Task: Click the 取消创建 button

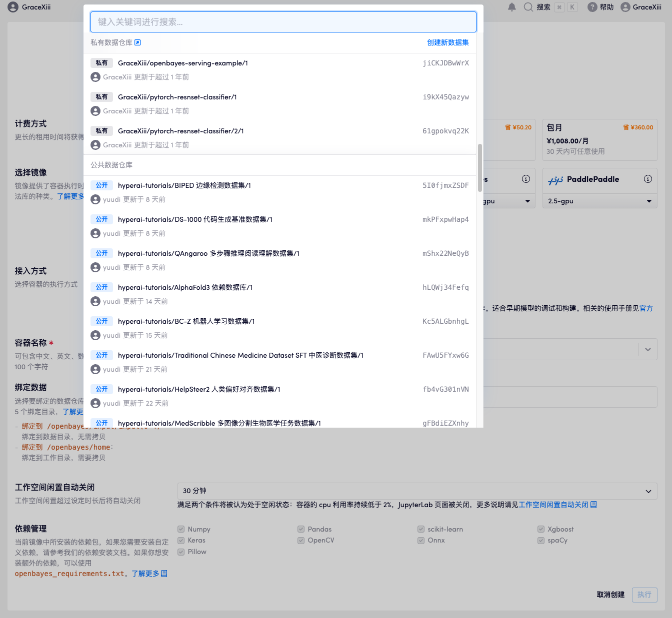Action: pyautogui.click(x=610, y=595)
